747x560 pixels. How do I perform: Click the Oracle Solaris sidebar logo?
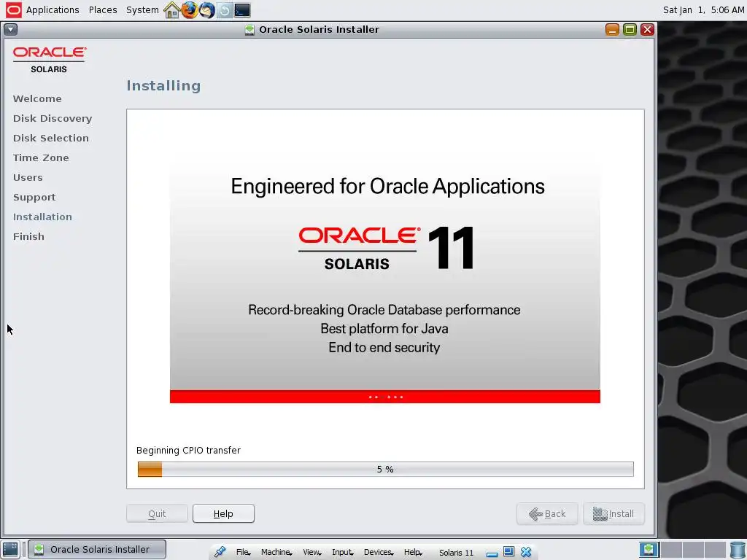[x=49, y=60]
